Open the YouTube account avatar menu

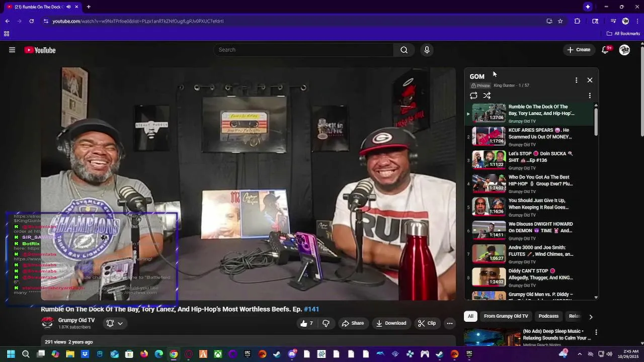tap(624, 50)
